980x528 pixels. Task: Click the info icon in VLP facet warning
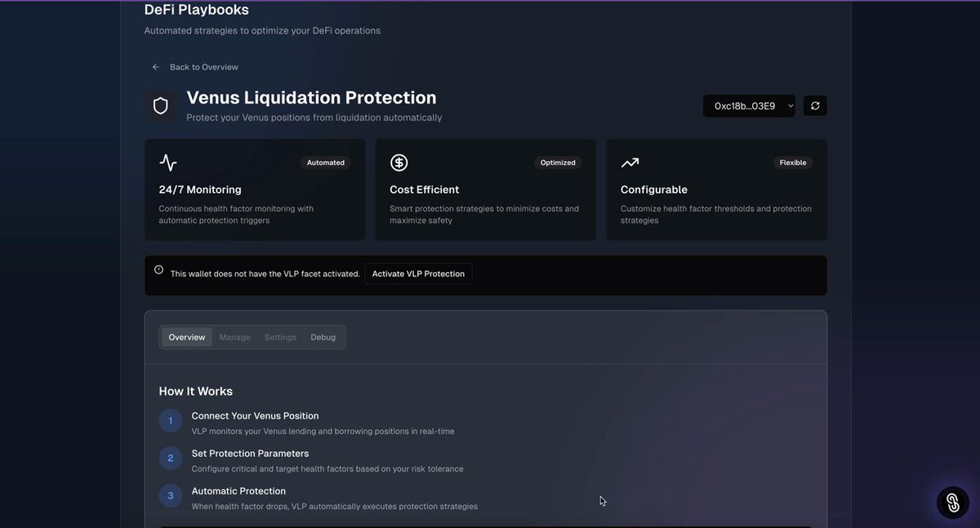(x=158, y=270)
